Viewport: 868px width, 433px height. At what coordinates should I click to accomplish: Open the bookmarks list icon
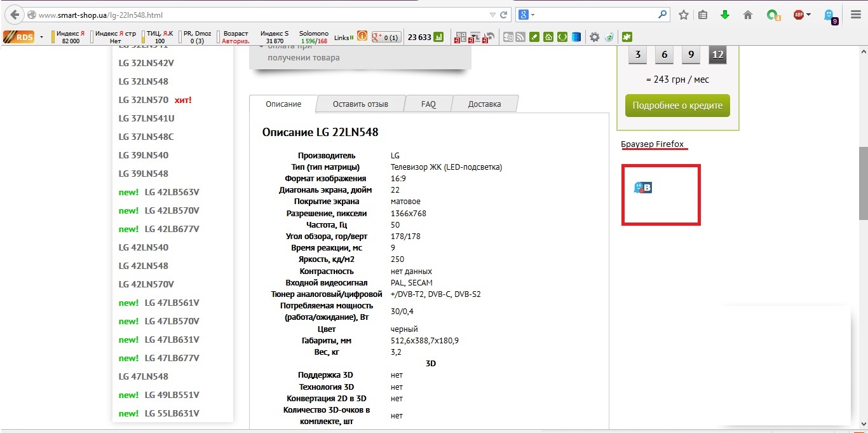[703, 15]
